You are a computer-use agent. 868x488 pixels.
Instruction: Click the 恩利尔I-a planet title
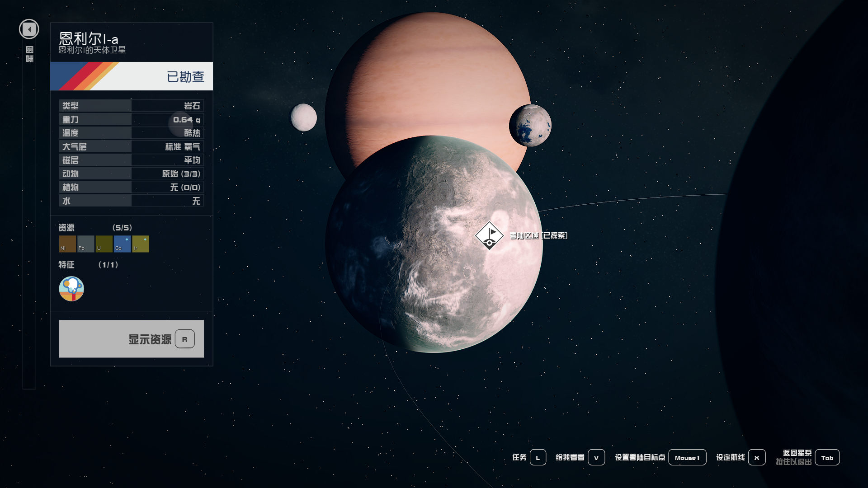[x=89, y=38]
